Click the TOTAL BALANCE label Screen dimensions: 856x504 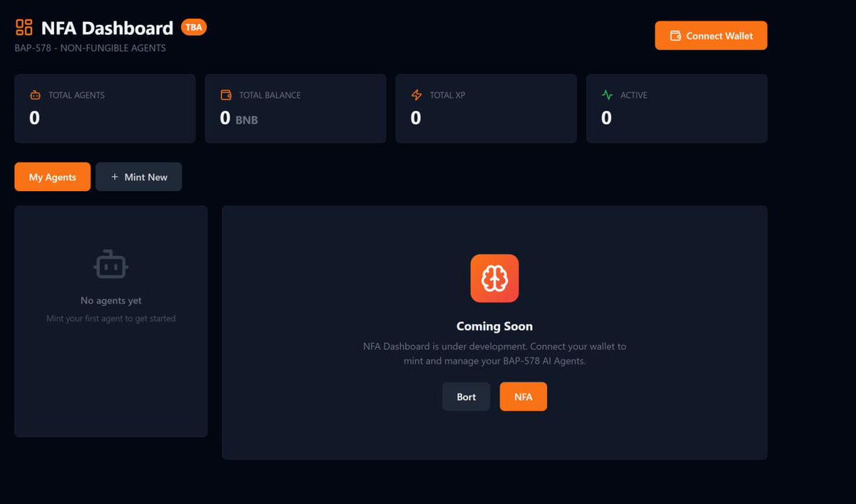coord(270,95)
